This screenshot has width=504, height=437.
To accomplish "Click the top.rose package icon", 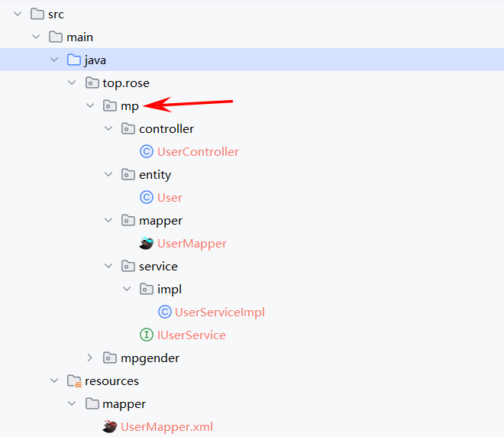I will click(x=92, y=83).
